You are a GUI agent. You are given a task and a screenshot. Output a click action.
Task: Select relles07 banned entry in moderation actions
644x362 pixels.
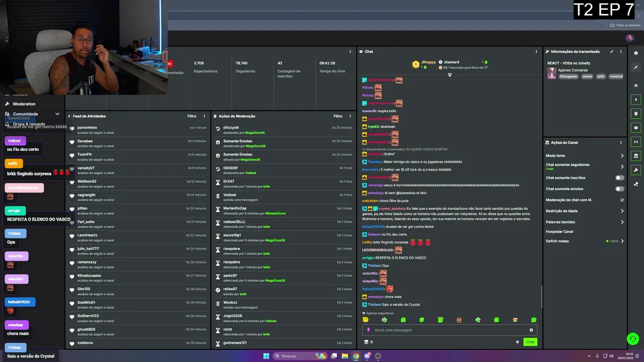coord(283,291)
